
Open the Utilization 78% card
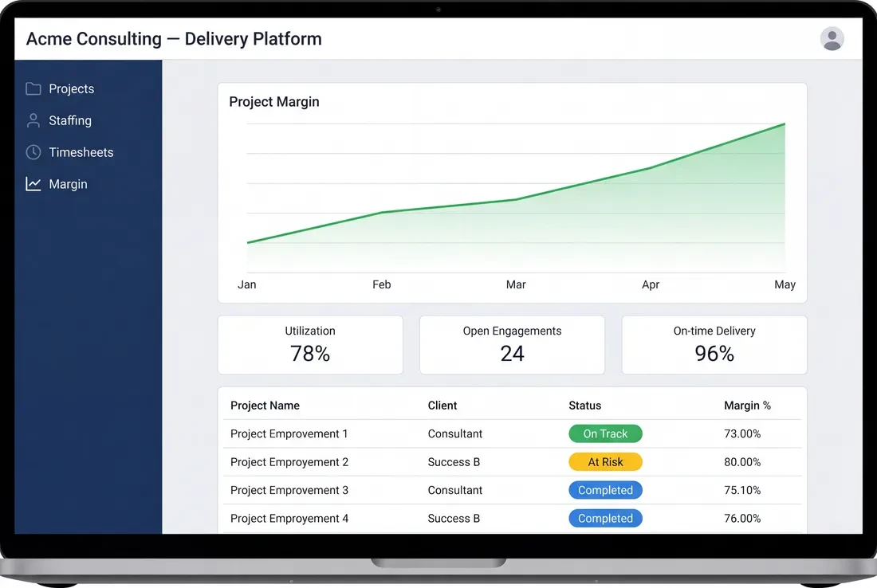[x=310, y=345]
